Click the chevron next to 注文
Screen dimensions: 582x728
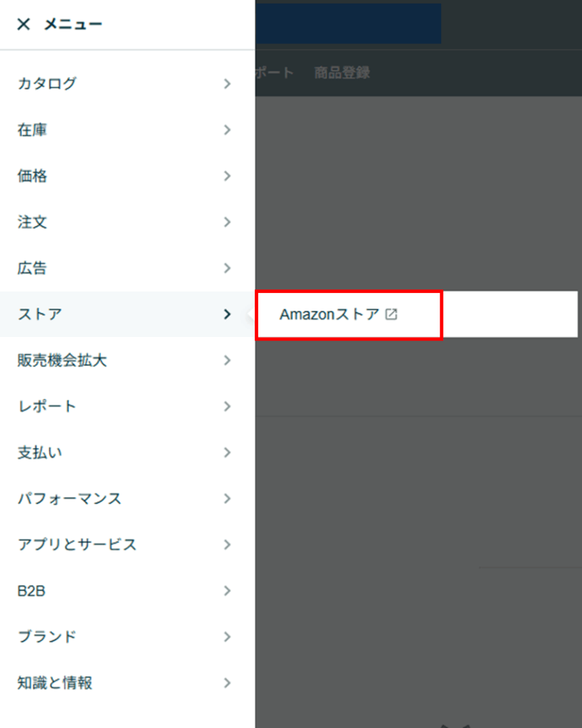point(227,223)
